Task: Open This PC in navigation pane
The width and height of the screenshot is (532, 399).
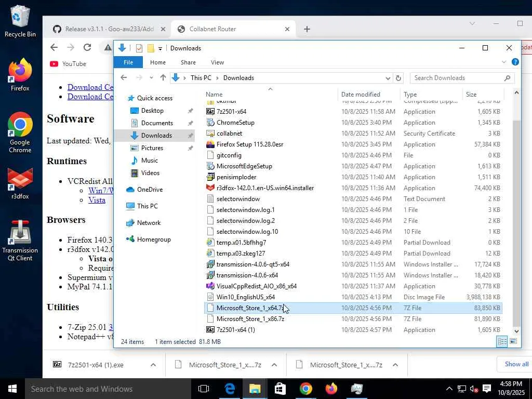Action: (x=147, y=206)
